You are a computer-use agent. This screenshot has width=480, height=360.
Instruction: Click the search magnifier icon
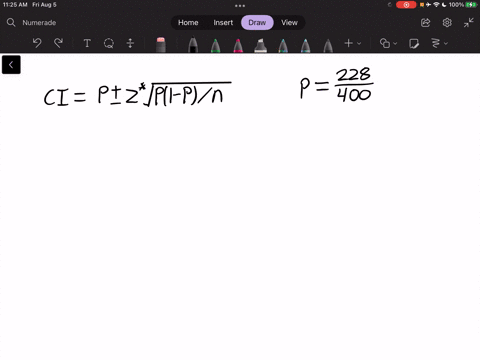point(11,22)
